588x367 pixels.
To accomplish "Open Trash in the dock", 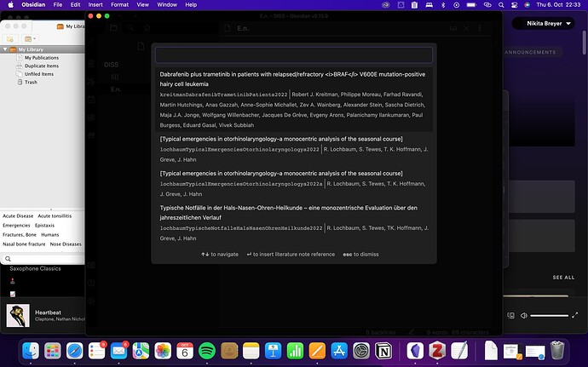I will [557, 351].
